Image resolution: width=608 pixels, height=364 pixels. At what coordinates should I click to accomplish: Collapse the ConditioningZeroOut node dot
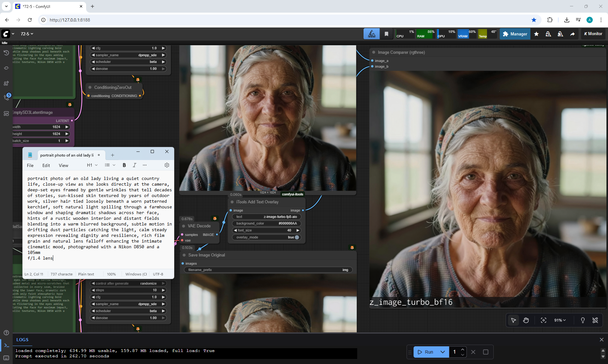click(90, 87)
